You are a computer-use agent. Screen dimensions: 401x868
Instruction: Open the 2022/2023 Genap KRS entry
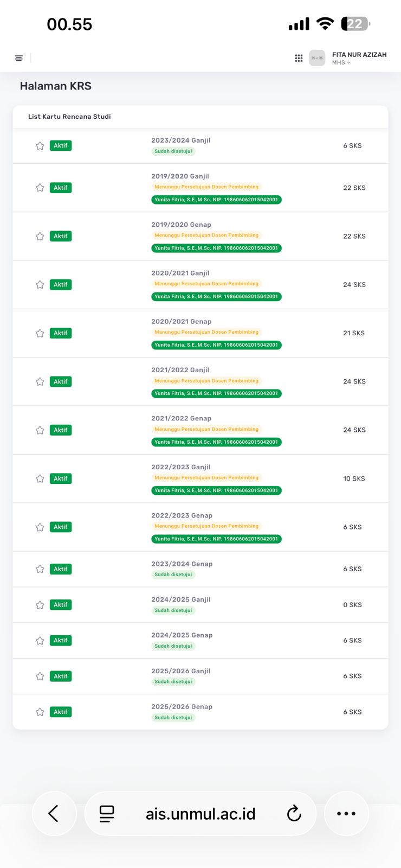[182, 515]
